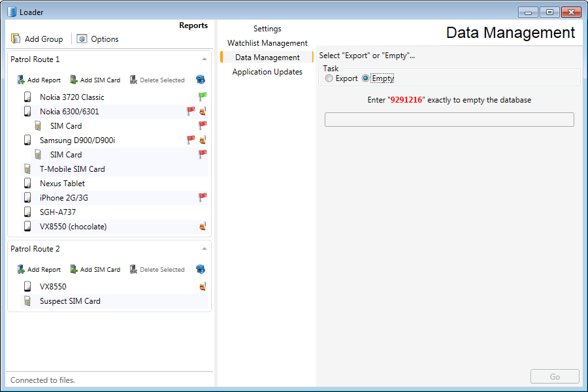
Task: Select the Nokia 6300/6301 report
Action: tap(69, 112)
